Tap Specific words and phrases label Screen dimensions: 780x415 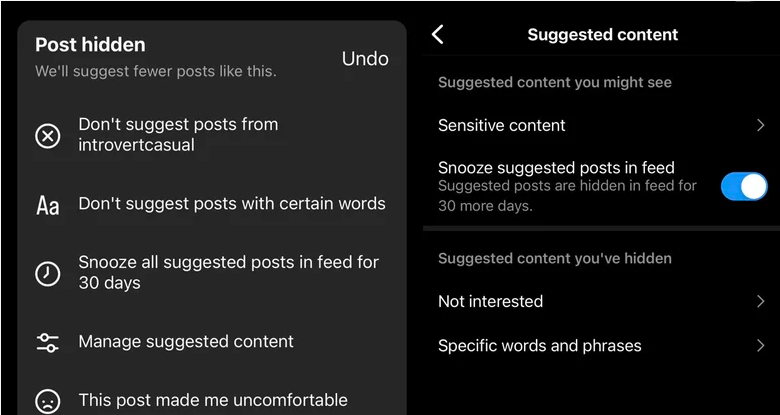pos(540,346)
